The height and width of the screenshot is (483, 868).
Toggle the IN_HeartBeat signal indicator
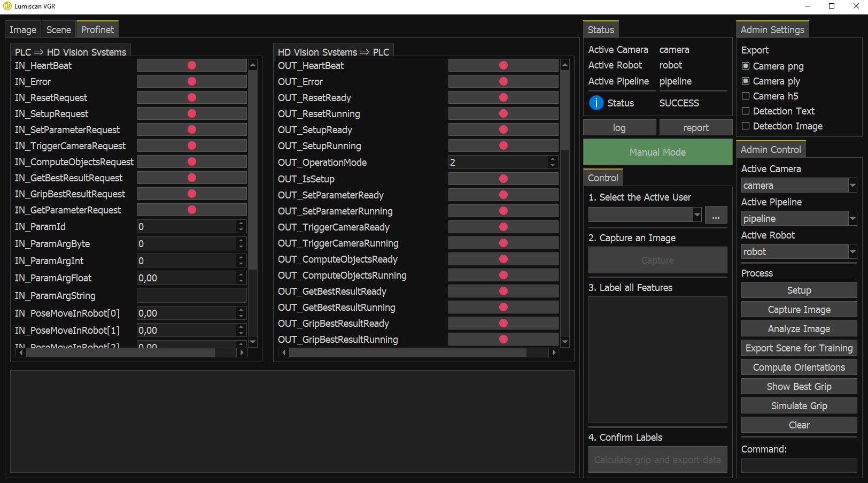192,65
